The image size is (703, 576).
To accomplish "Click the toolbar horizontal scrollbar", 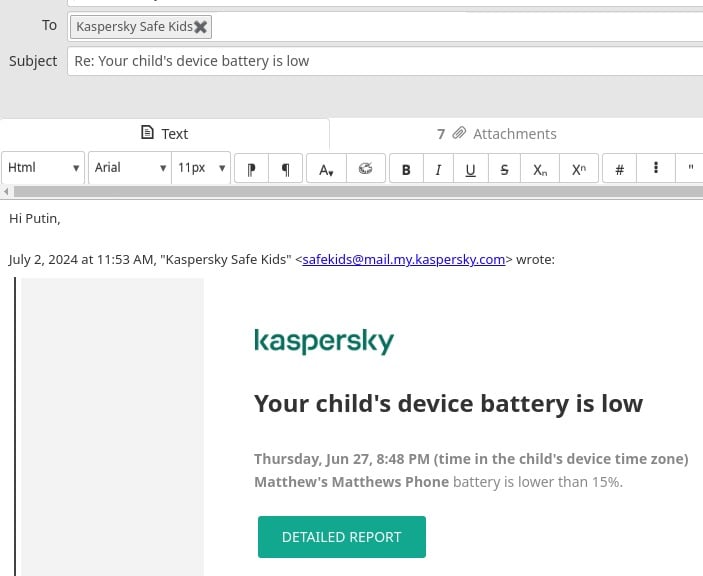I will (358, 192).
